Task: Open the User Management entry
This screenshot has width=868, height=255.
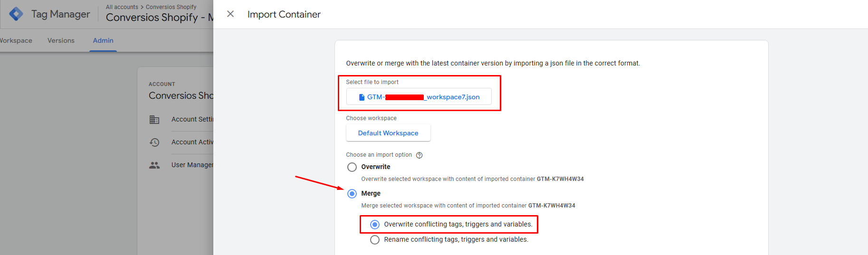Action: click(x=192, y=165)
